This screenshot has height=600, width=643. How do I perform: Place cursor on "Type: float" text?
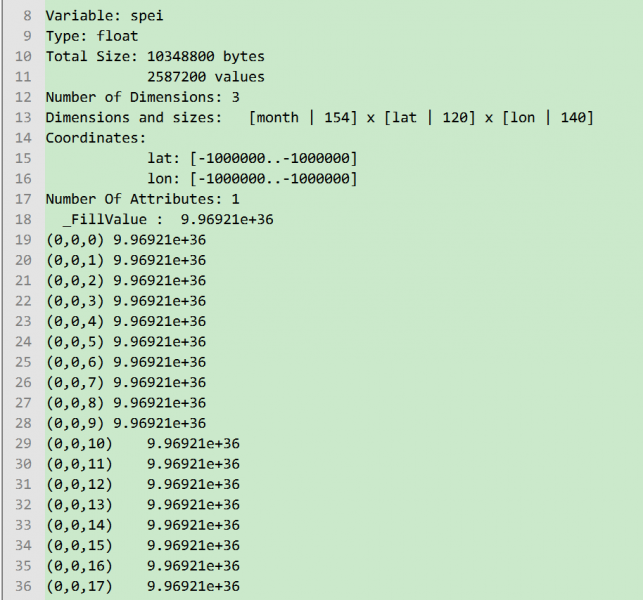tap(91, 36)
